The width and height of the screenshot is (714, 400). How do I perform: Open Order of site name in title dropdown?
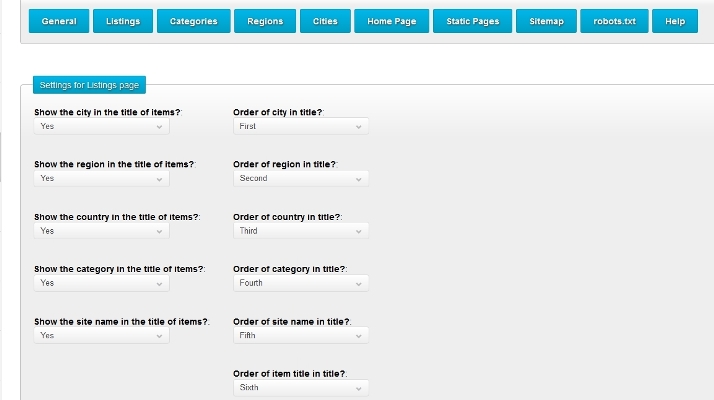(301, 335)
